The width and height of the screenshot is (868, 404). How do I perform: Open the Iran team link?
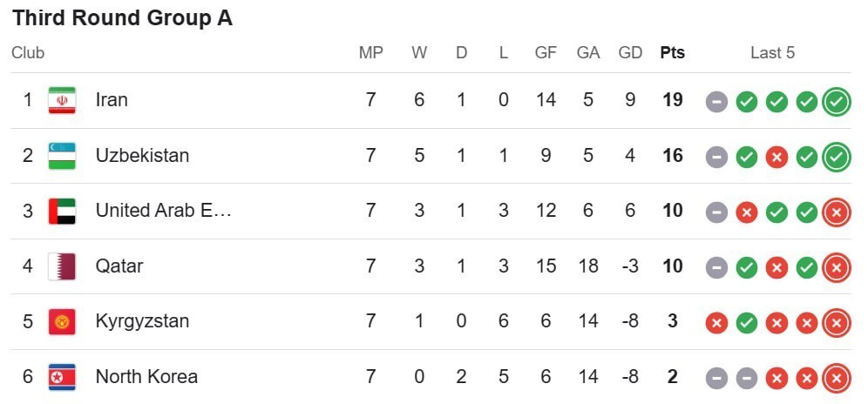[x=112, y=100]
